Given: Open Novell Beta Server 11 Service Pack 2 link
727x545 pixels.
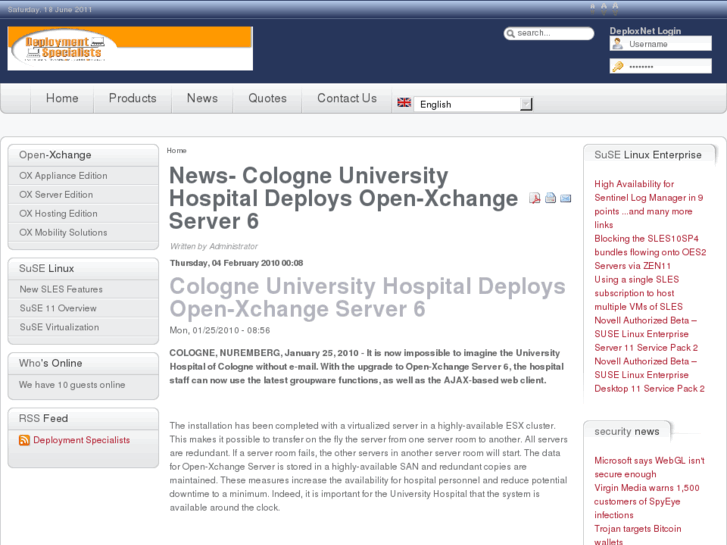Looking at the screenshot, I should 646,334.
